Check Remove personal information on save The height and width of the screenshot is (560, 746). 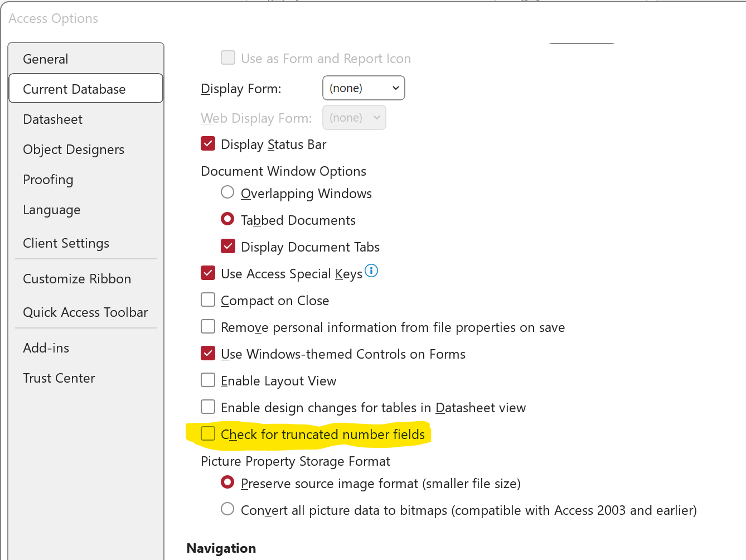tap(208, 327)
